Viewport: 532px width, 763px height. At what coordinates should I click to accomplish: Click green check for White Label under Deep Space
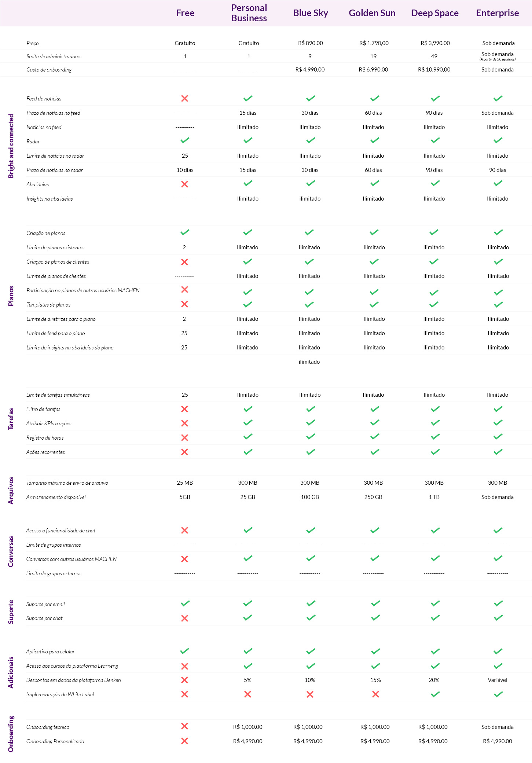coord(435,694)
